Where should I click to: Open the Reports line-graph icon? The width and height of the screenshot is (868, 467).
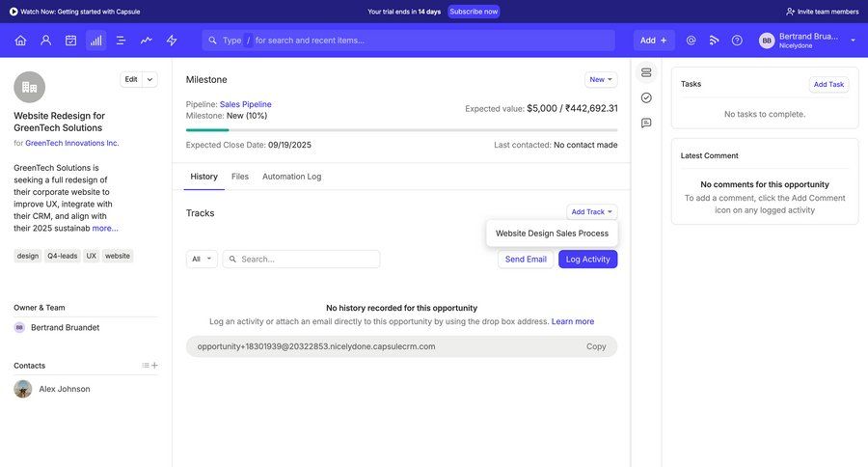(147, 41)
